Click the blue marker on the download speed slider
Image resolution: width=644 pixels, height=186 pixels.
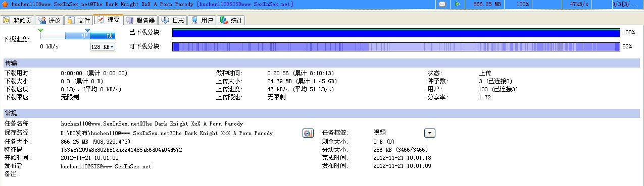87,30
